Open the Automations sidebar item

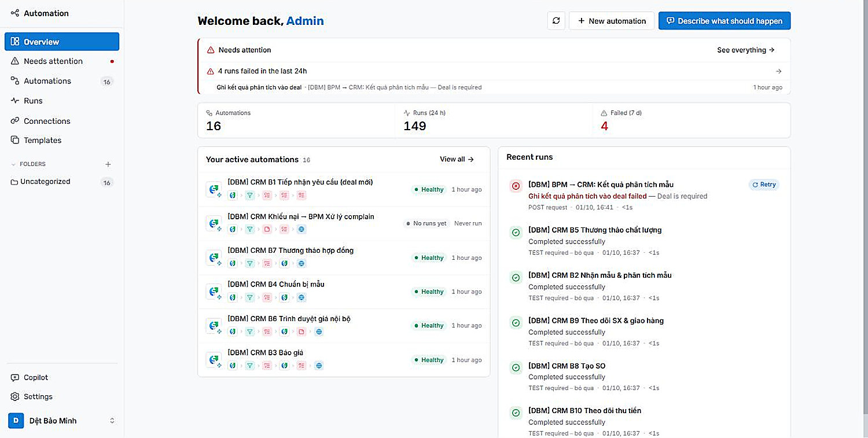point(62,81)
